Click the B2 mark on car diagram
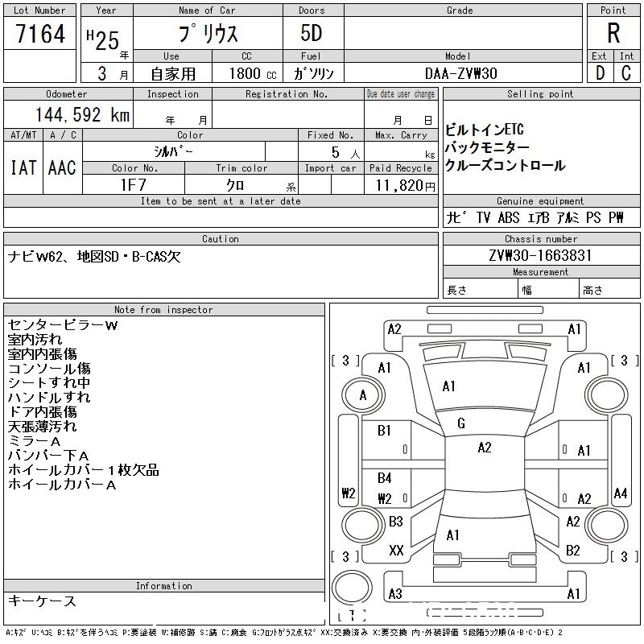 click(573, 550)
